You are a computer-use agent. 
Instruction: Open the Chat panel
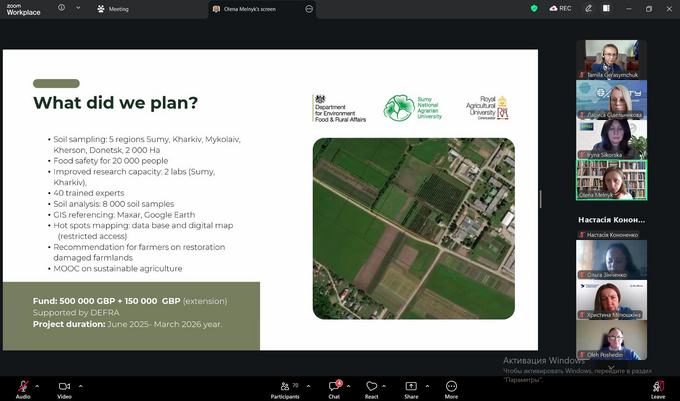point(334,386)
